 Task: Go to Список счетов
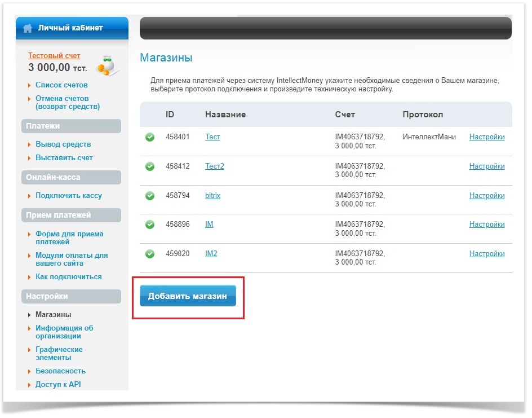point(62,85)
